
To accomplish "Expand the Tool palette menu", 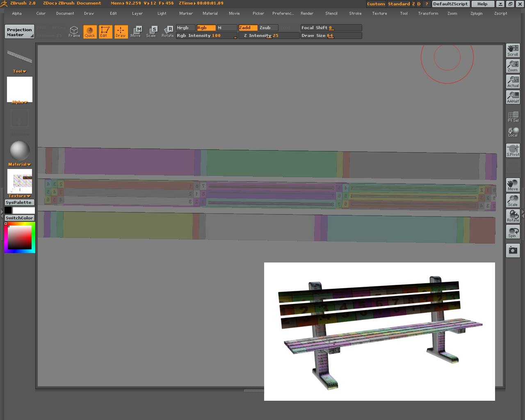I will pos(19,71).
